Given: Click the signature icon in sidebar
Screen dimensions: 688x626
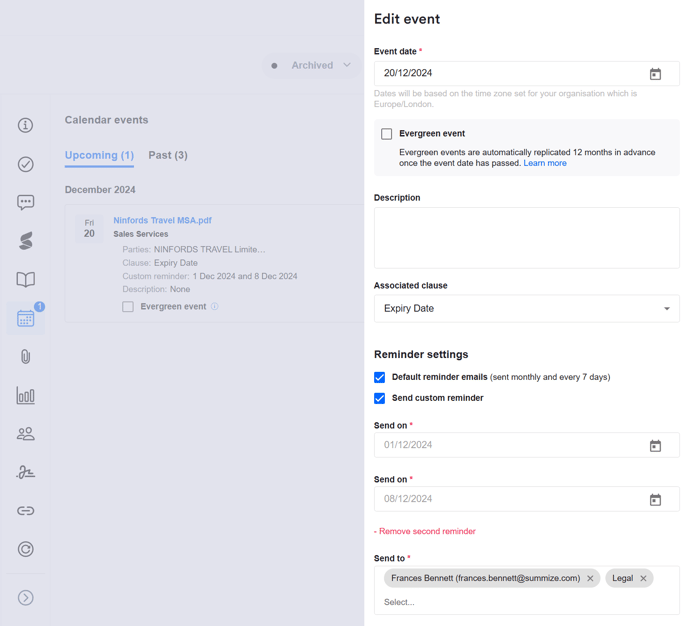Looking at the screenshot, I should pos(26,472).
